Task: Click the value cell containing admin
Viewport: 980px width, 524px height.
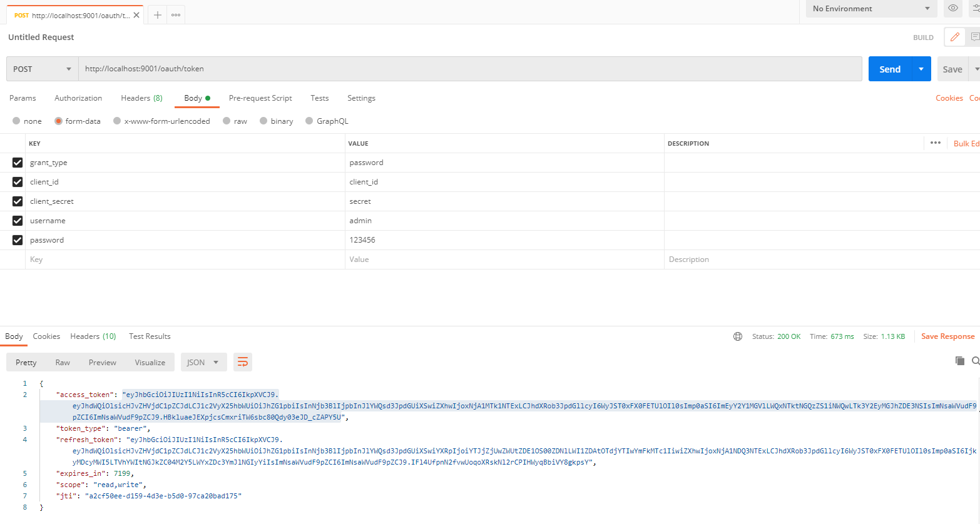Action: click(x=504, y=221)
